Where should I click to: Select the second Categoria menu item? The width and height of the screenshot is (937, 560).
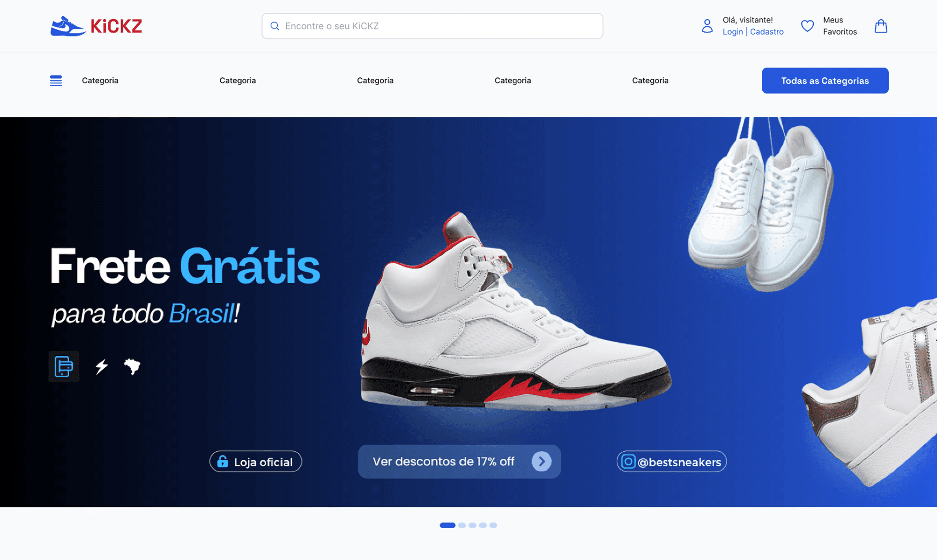click(238, 81)
